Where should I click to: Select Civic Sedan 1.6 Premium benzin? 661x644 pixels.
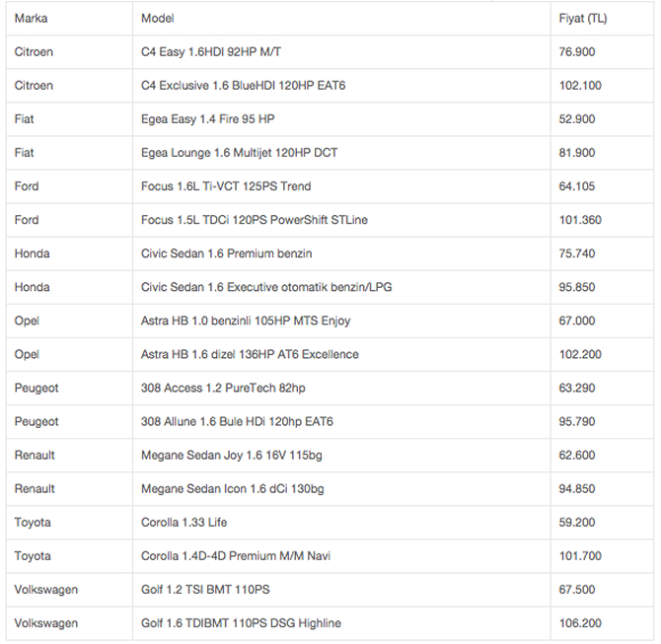(x=226, y=253)
